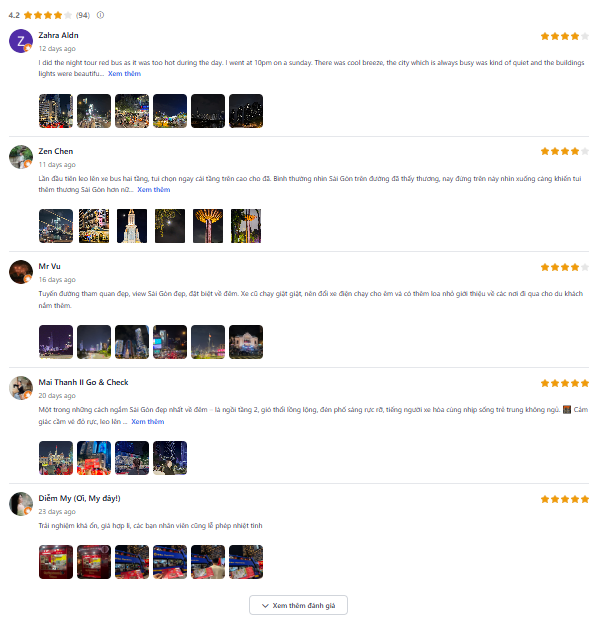Open Mr Vu's last photo of lit building
Viewport: 599px width, 620px height.
[x=246, y=342]
